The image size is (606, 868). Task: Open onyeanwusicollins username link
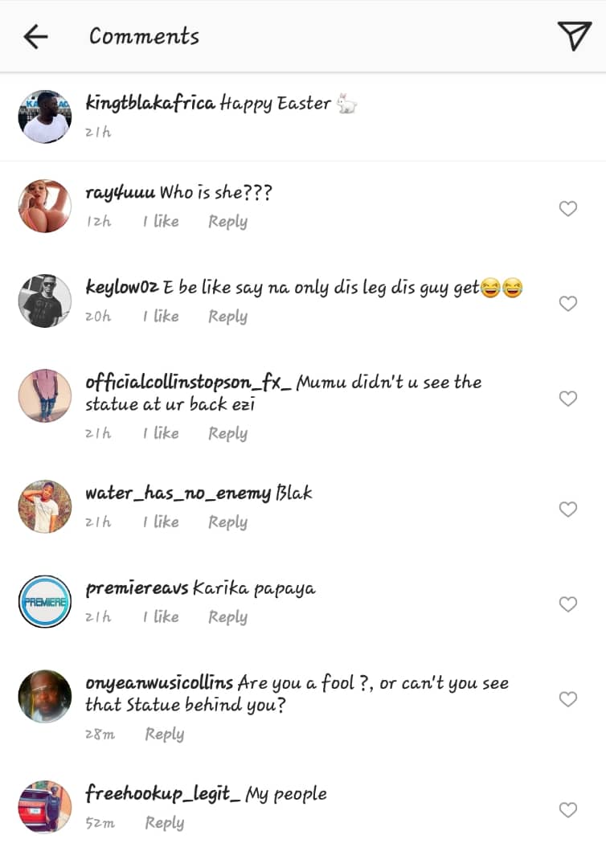tap(159, 683)
